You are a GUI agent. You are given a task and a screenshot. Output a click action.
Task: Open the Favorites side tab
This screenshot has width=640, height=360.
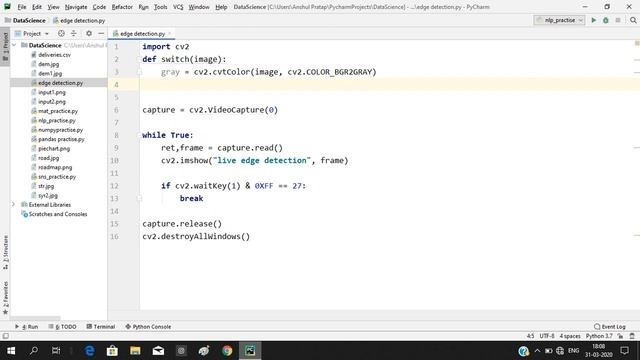5,298
